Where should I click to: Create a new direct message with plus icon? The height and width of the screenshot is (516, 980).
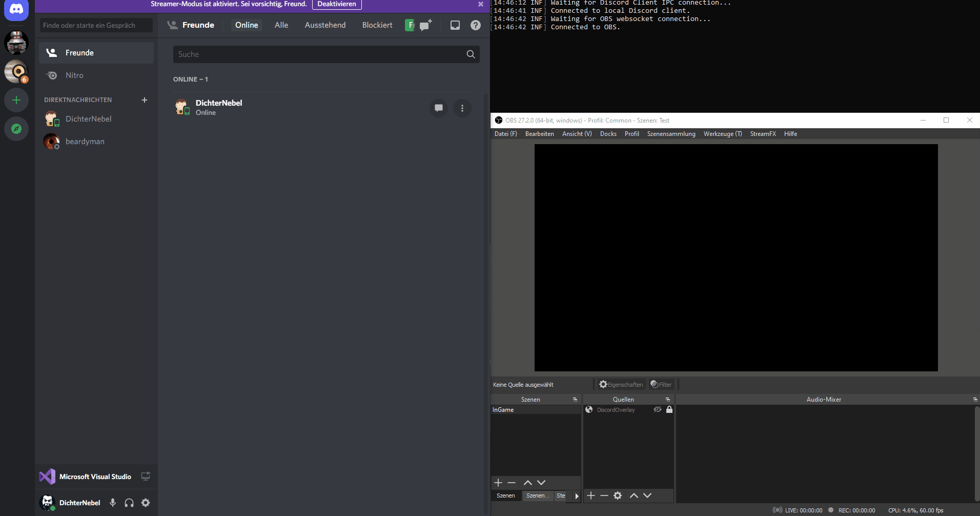point(145,100)
